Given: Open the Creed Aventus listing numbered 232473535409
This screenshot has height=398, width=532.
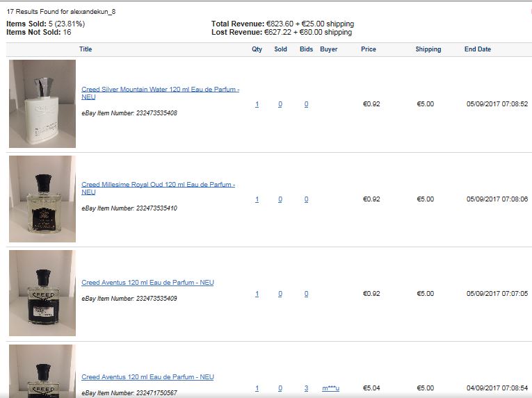Looking at the screenshot, I should [147, 283].
